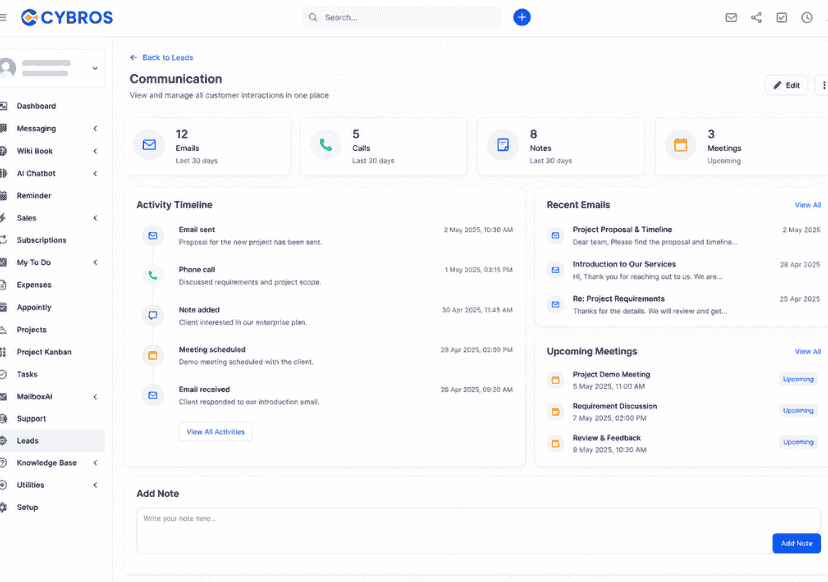
Task: Click envelope icon beside Project Proposal & Timeline
Action: pos(556,236)
